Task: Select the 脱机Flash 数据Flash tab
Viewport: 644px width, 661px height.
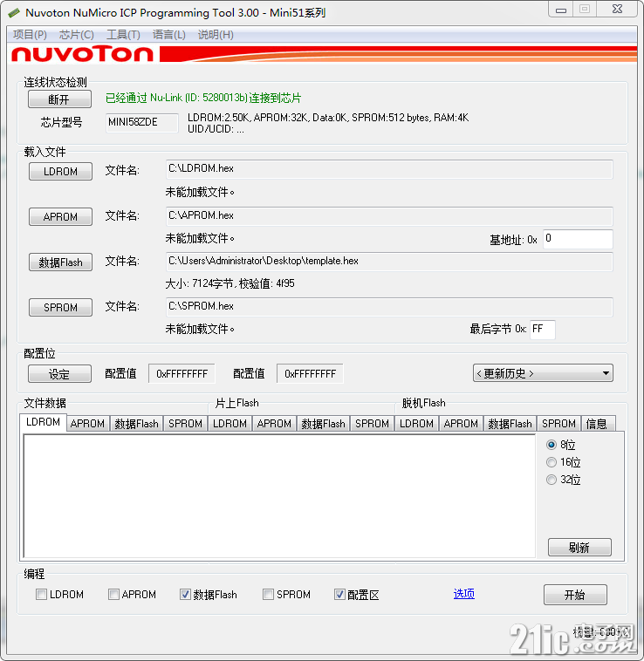Action: (x=510, y=423)
